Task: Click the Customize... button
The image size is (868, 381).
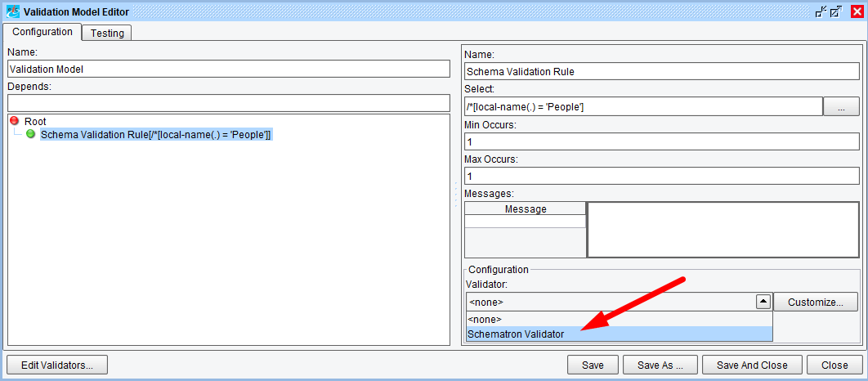Action: pyautogui.click(x=816, y=302)
